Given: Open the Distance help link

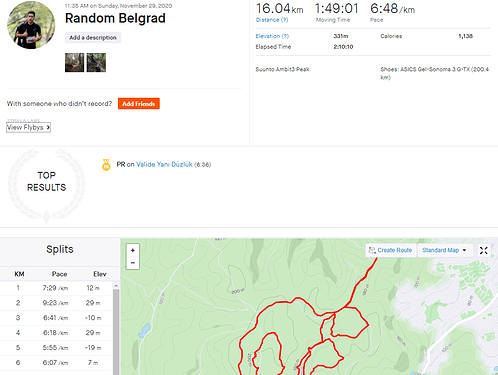Looking at the screenshot, I should tap(272, 20).
